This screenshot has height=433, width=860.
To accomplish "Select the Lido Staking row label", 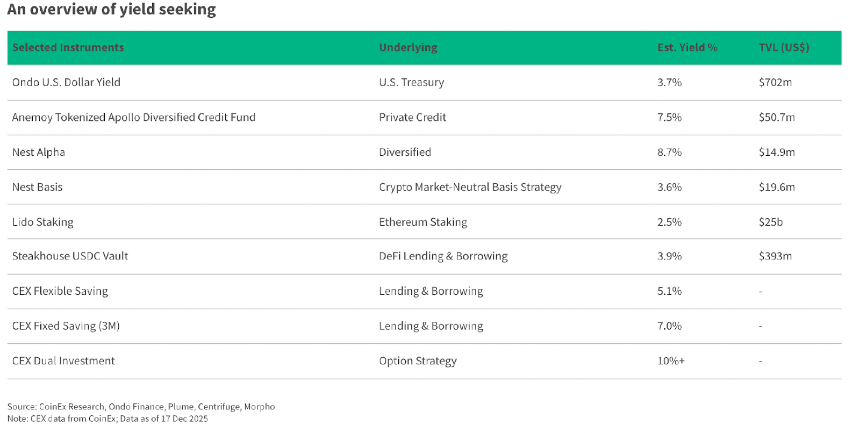I will click(x=42, y=221).
